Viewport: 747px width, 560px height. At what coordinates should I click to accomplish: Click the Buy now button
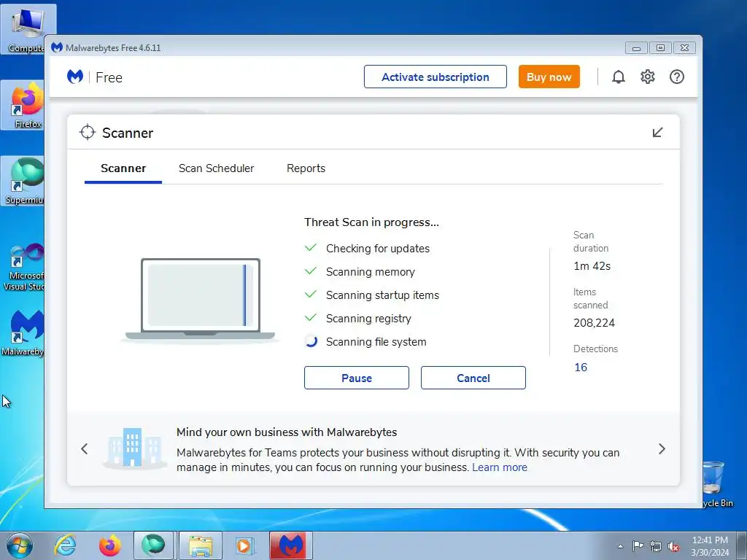pos(549,77)
